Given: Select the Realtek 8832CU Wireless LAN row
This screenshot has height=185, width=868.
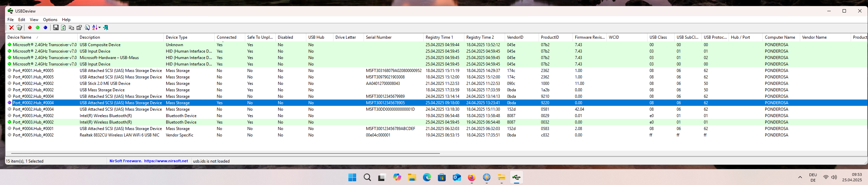Looking at the screenshot, I should point(437,135).
